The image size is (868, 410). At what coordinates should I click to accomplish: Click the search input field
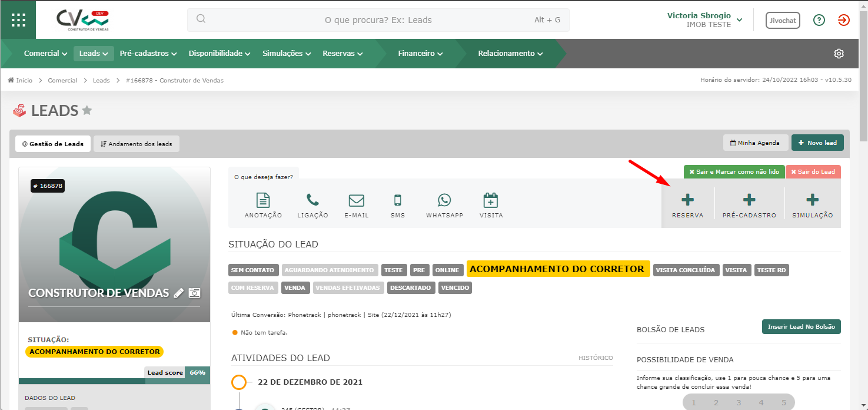click(378, 20)
